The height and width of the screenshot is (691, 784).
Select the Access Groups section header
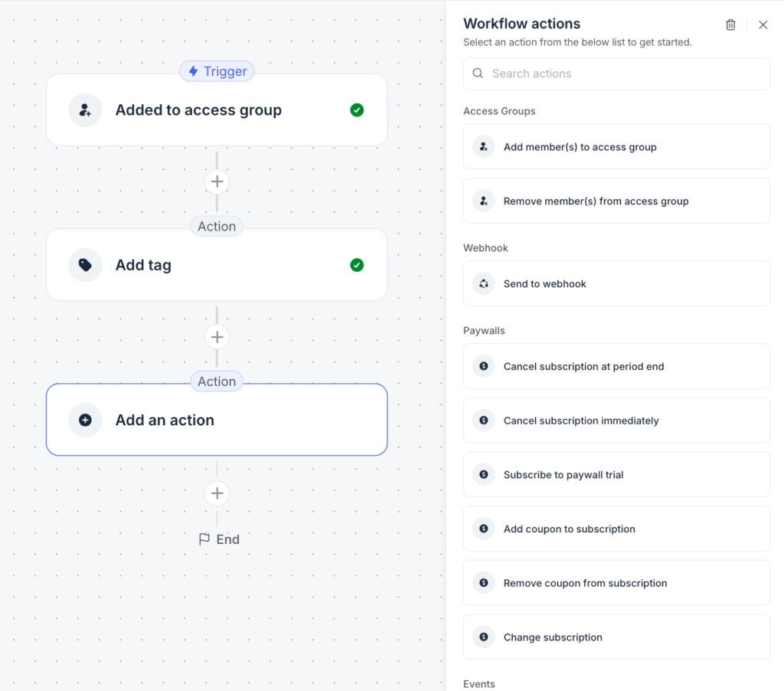[x=499, y=111]
